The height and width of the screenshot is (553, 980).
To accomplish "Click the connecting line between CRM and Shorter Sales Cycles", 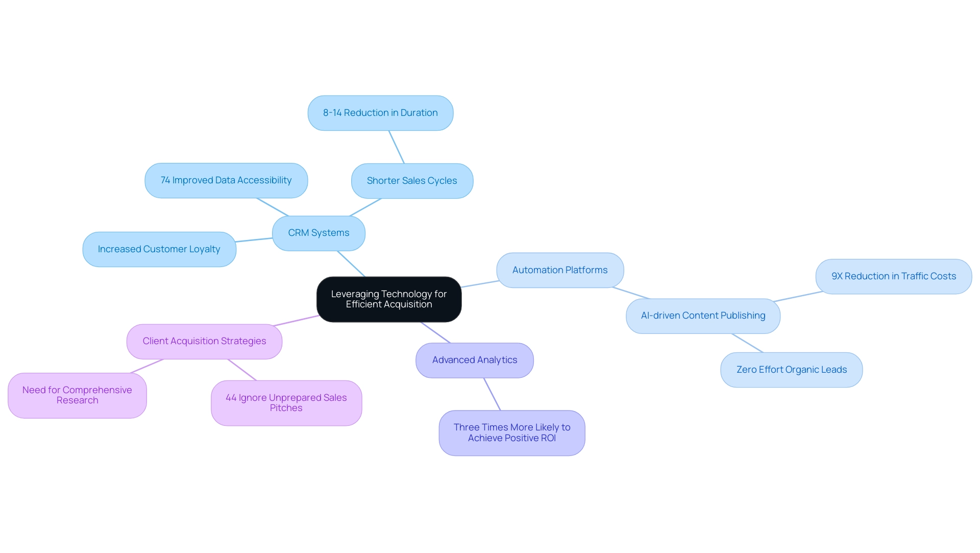I will coord(365,209).
